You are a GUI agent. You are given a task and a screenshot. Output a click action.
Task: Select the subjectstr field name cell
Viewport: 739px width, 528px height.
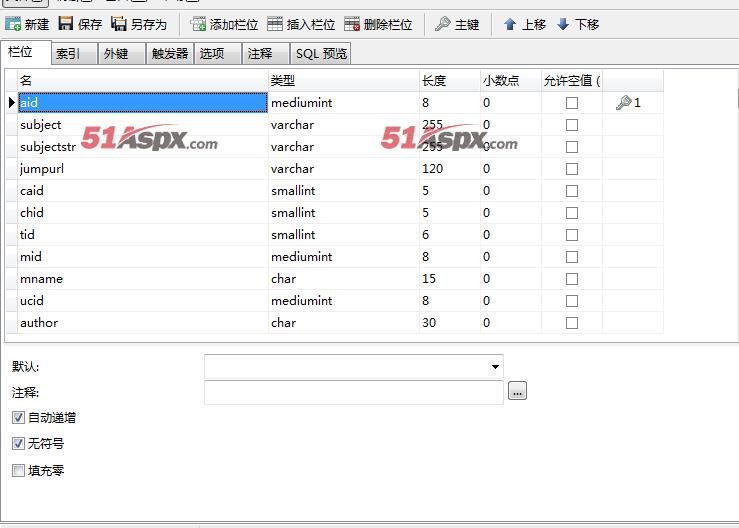(x=143, y=147)
